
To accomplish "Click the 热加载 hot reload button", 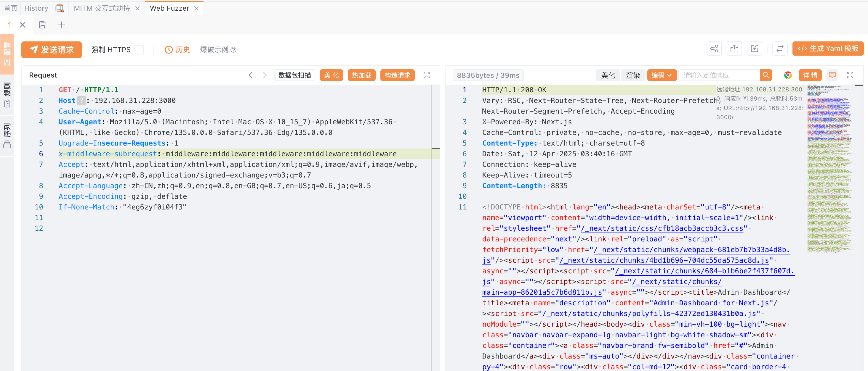I will pyautogui.click(x=361, y=75).
